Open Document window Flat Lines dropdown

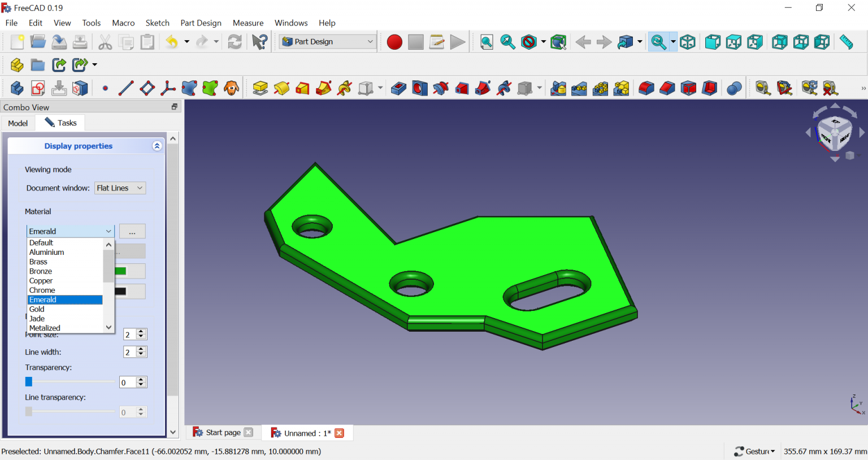[x=120, y=188]
